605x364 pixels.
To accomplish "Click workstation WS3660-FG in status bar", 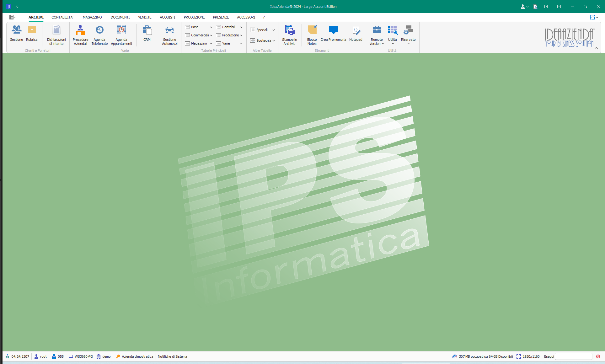I will point(81,356).
